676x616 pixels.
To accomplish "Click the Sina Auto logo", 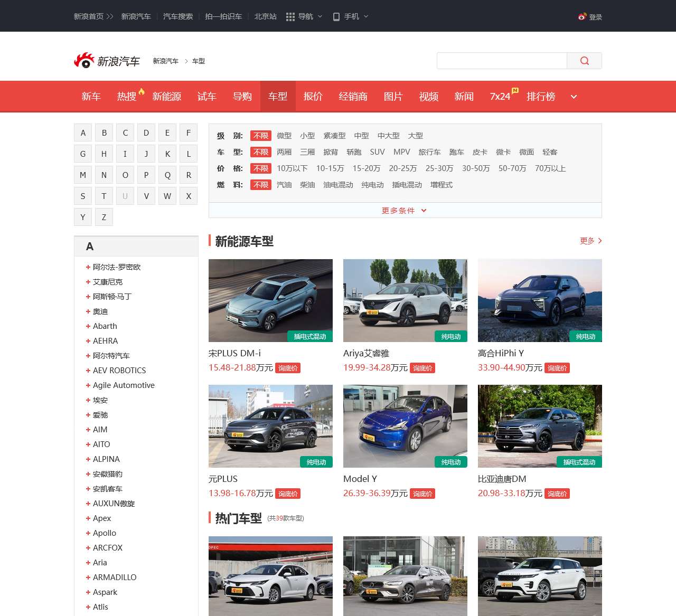I will click(x=107, y=61).
